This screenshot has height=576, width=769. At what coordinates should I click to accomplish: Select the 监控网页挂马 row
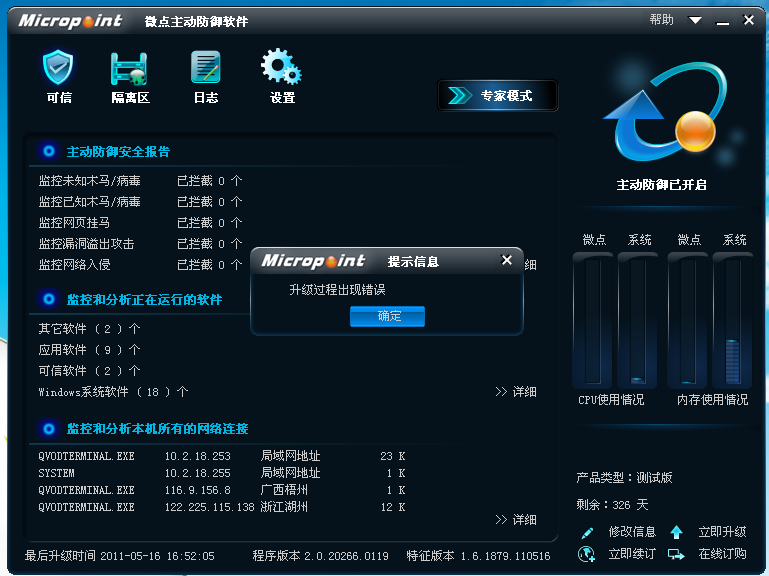pyautogui.click(x=140, y=223)
